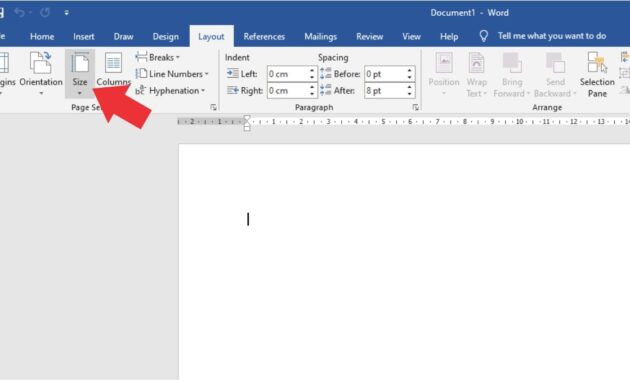
Task: Click the Spacing After icon
Action: click(x=326, y=90)
